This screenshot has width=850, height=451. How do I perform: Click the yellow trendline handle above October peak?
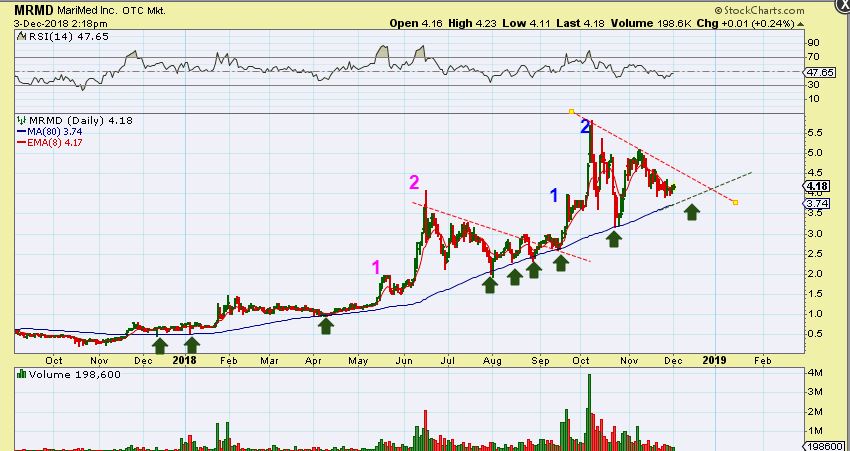(571, 112)
